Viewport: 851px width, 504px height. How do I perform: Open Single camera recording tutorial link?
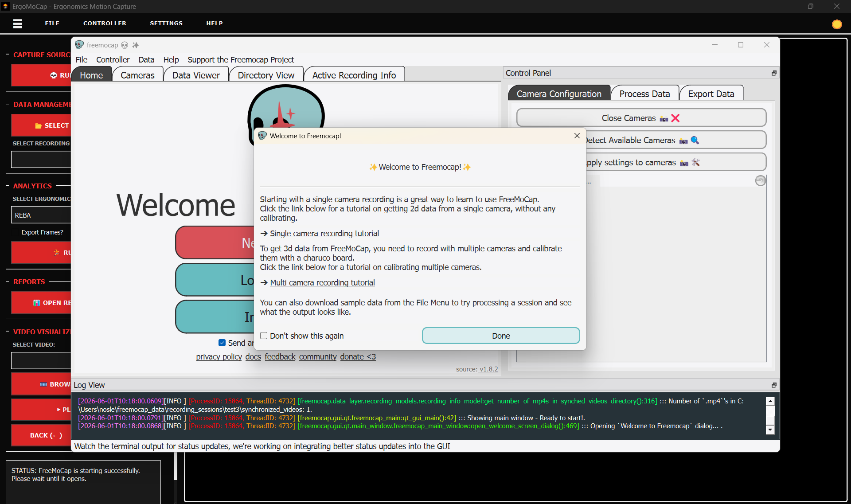pyautogui.click(x=324, y=233)
